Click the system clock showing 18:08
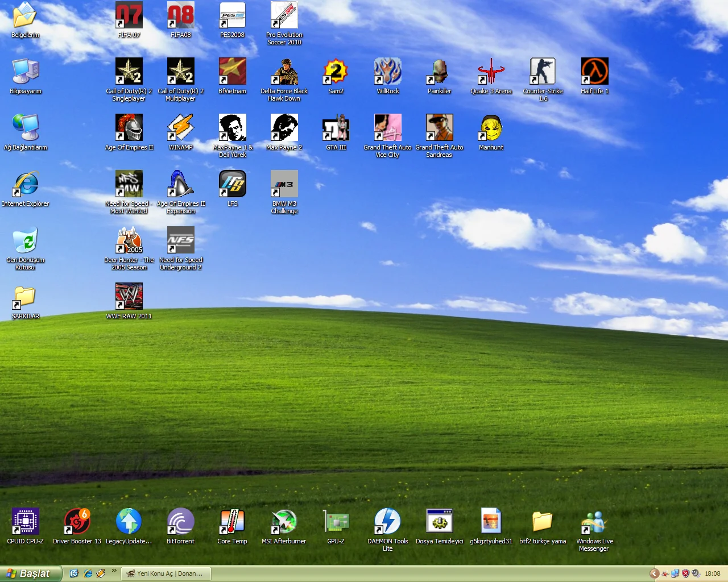The height and width of the screenshot is (582, 728). point(713,573)
